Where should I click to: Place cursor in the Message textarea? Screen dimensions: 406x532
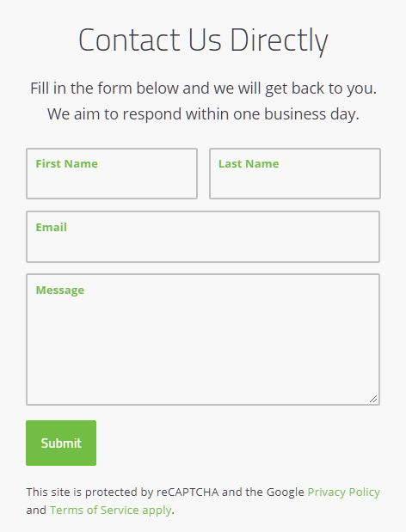(x=203, y=339)
